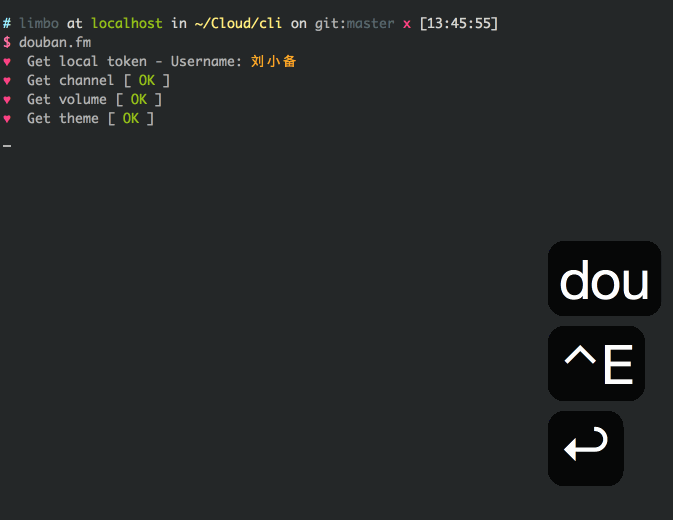This screenshot has height=520, width=673.
Task: Click the '$' prompt symbol
Action: tap(7, 42)
